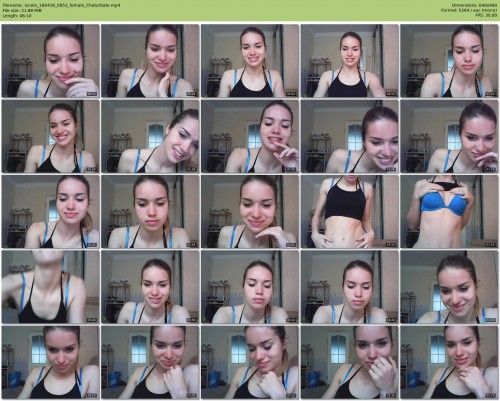
Task: Click the timestamp badge on the first thumbnail
Action: pos(92,94)
